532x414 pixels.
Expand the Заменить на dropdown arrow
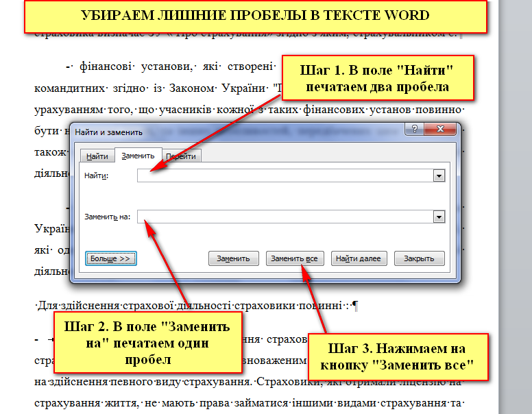[x=439, y=217]
